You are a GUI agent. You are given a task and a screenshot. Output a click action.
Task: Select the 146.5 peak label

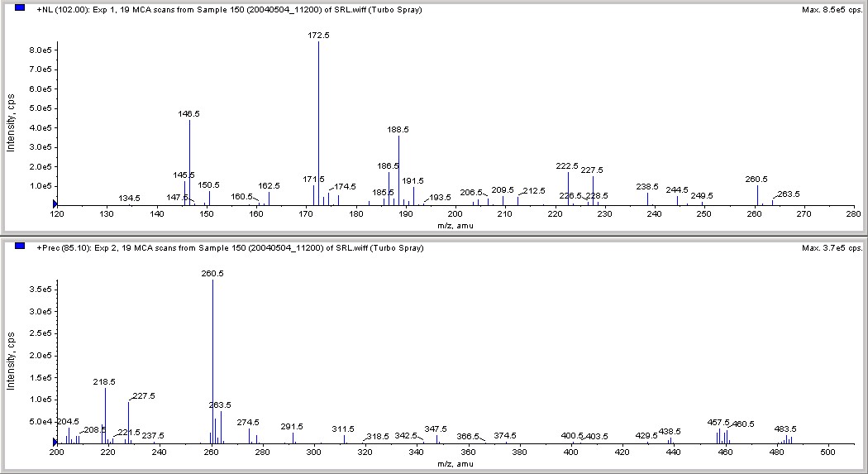point(188,113)
